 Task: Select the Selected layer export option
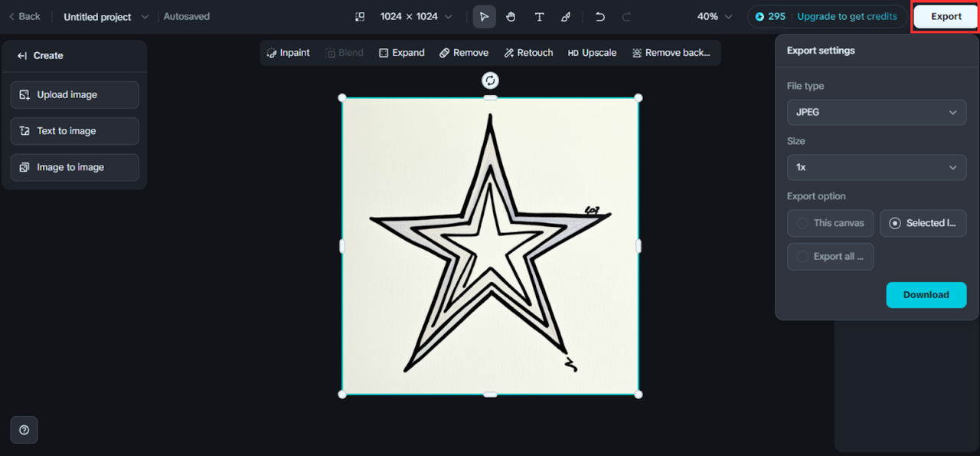pyautogui.click(x=923, y=223)
